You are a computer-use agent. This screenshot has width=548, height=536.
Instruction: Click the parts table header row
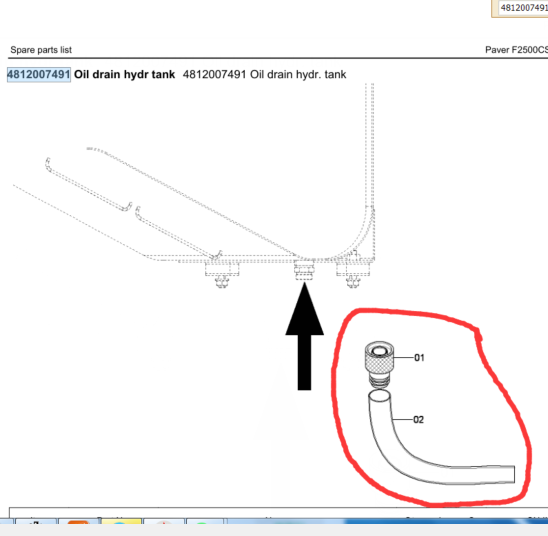[278, 513]
